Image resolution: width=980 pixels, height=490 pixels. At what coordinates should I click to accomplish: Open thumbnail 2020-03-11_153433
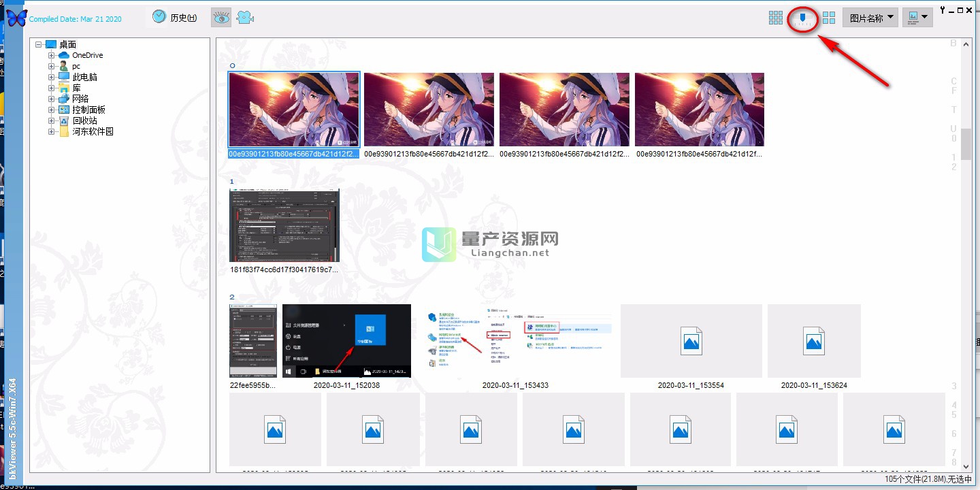[x=515, y=340]
